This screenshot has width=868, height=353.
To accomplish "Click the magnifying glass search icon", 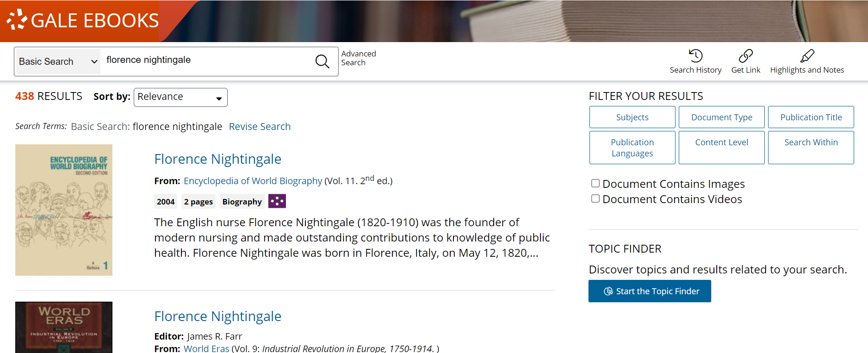I will [x=322, y=61].
